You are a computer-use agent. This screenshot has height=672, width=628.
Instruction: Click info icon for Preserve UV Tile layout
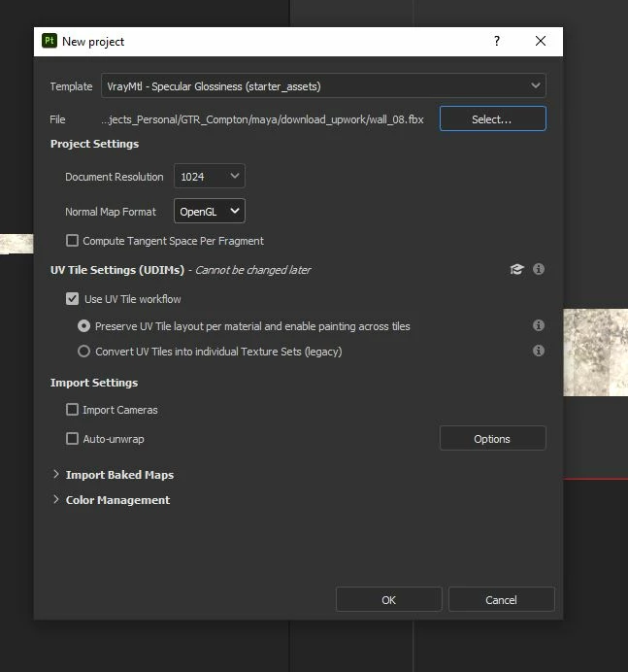pyautogui.click(x=539, y=325)
